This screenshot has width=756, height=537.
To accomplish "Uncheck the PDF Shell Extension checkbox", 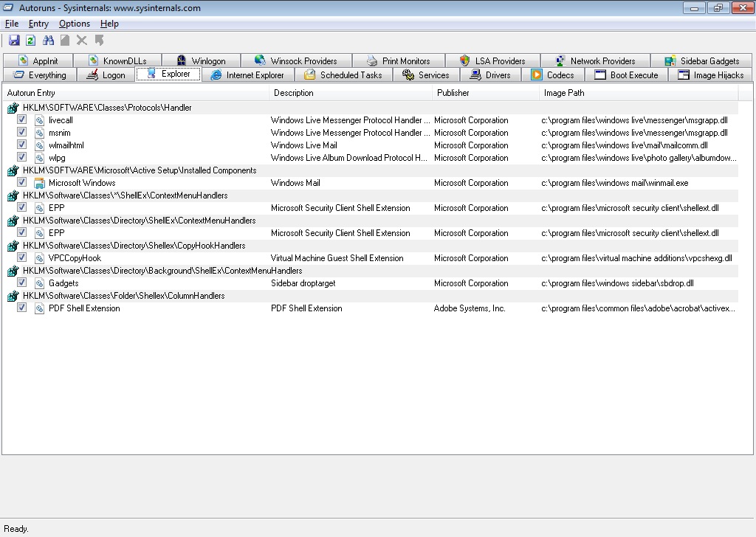I will click(21, 308).
